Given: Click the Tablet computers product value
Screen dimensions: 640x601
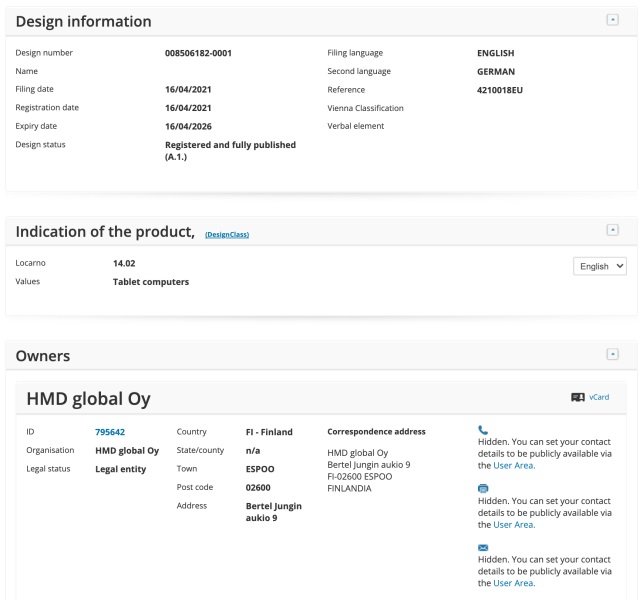Looking at the screenshot, I should tap(151, 281).
